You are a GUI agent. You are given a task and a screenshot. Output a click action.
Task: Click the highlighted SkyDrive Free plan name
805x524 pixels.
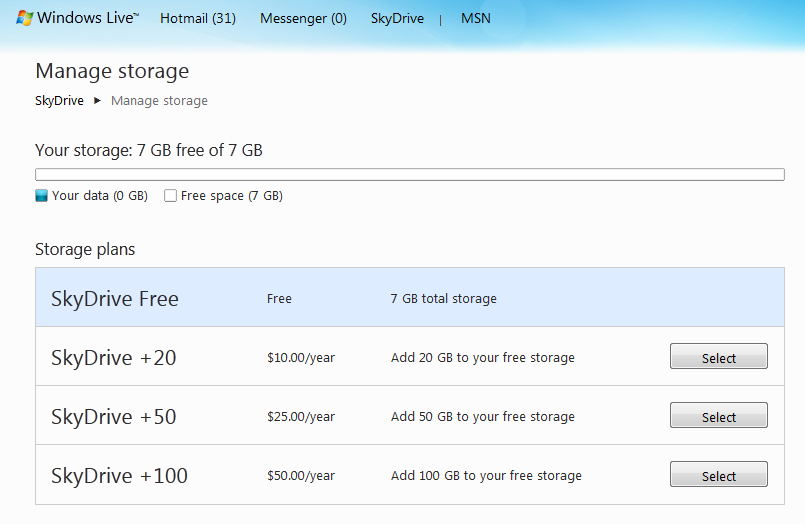click(x=115, y=298)
